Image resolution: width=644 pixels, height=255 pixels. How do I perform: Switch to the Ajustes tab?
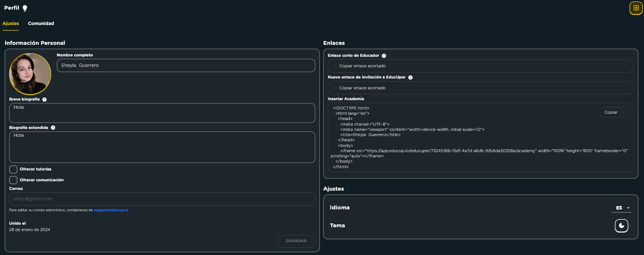[11, 24]
